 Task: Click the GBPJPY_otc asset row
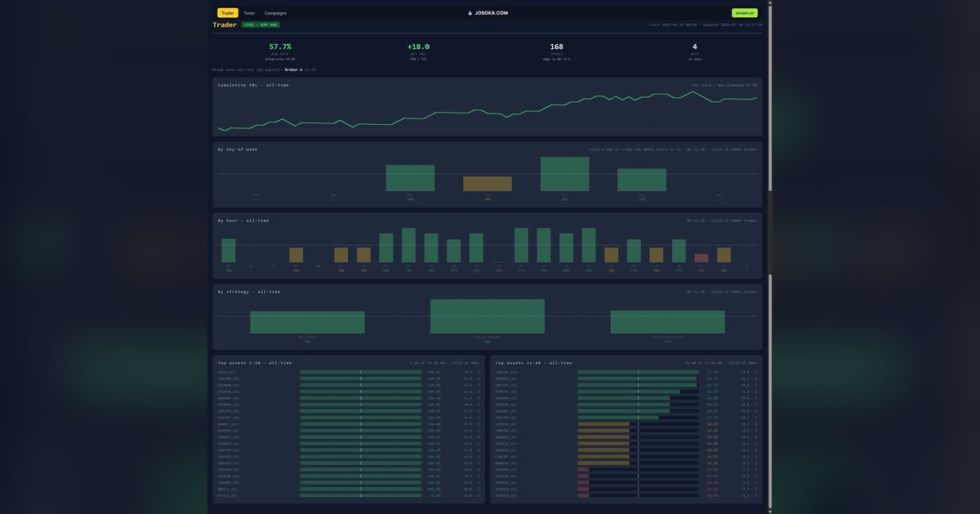click(x=626, y=385)
